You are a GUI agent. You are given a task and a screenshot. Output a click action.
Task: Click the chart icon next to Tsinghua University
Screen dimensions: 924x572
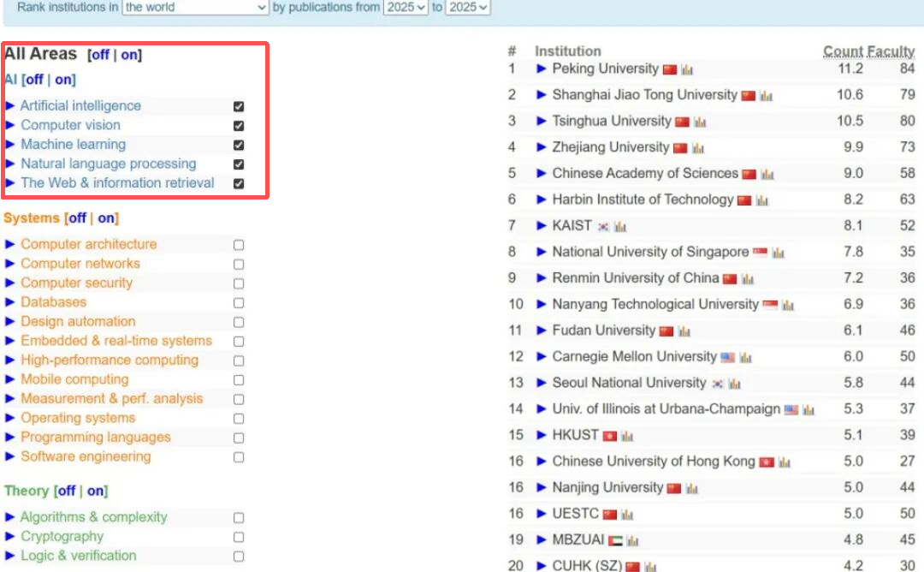700,122
